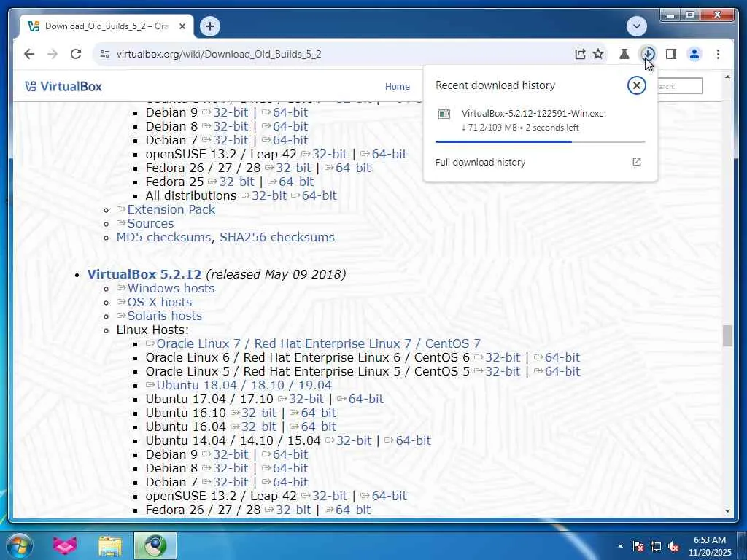
Task: Open SHA256 checksums link
Action: (x=276, y=237)
